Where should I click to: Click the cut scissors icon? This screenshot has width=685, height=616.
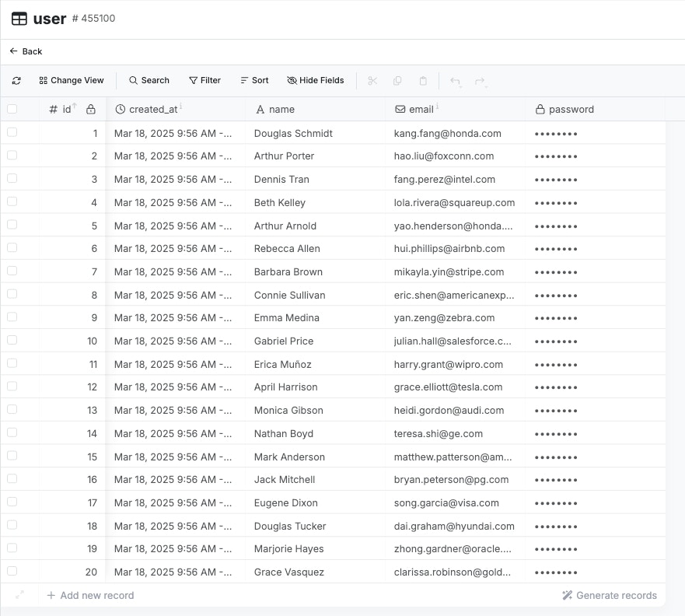click(x=372, y=81)
